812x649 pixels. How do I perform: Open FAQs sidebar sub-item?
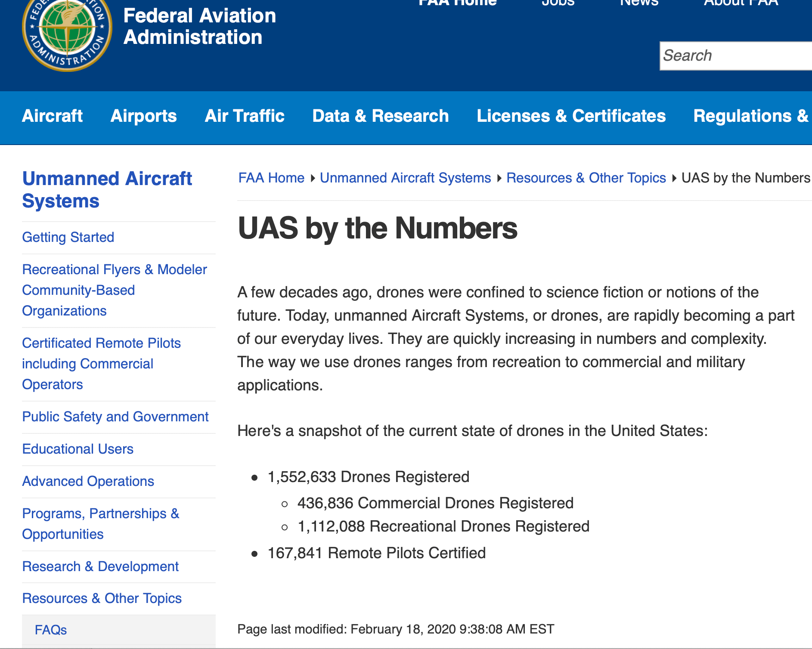pos(51,630)
